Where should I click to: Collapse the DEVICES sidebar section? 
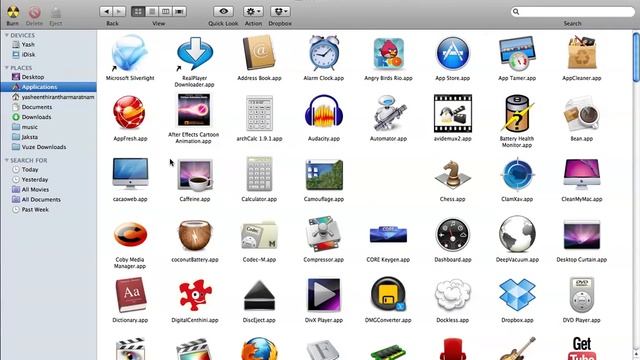(7, 36)
